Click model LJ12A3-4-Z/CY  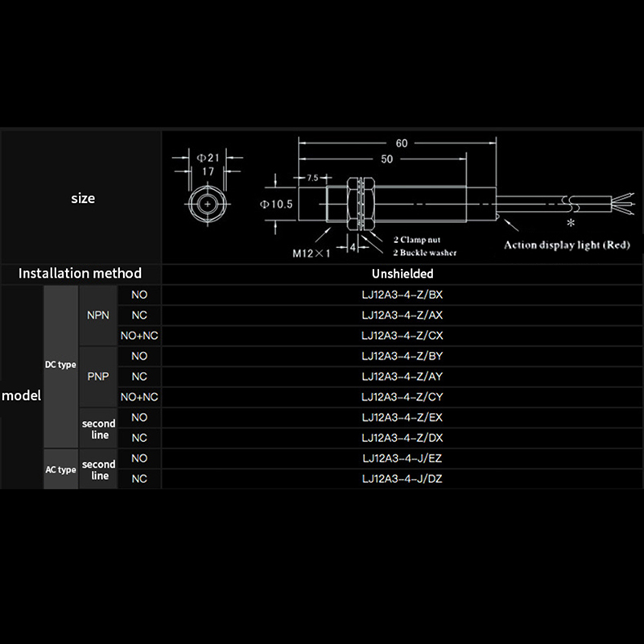pyautogui.click(x=402, y=397)
